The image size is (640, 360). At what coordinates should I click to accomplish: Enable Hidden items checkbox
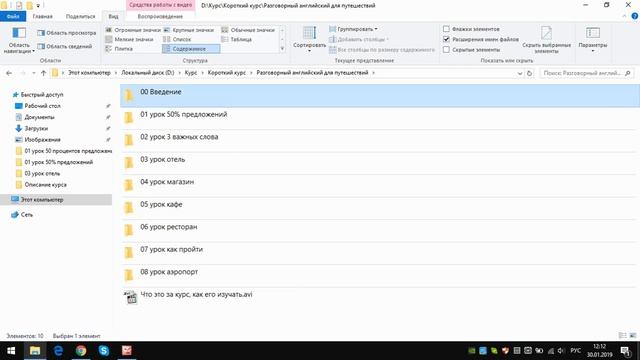click(446, 49)
